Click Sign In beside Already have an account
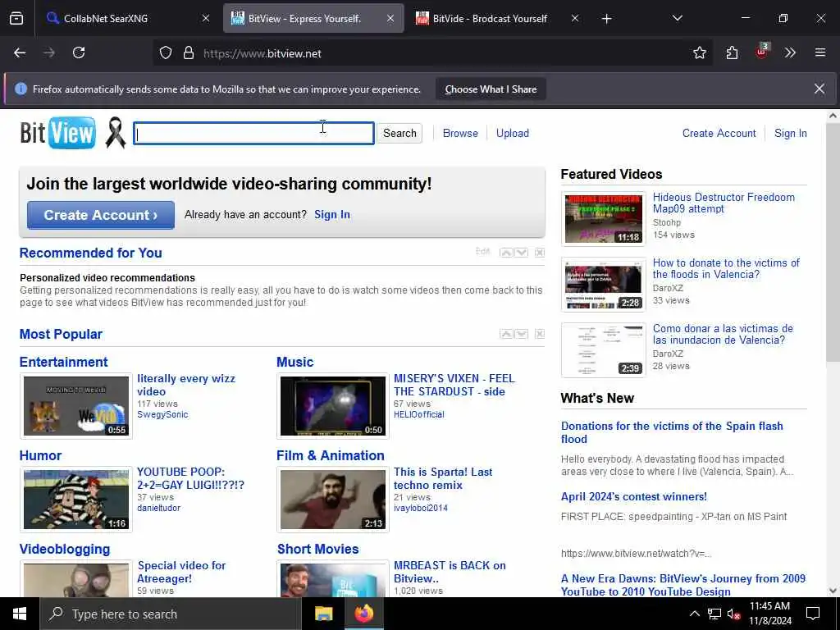Viewport: 840px width, 630px height. [332, 214]
